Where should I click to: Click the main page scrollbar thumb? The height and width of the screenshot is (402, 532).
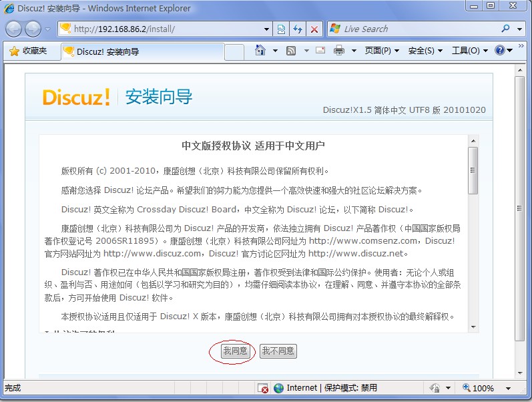coord(519,208)
